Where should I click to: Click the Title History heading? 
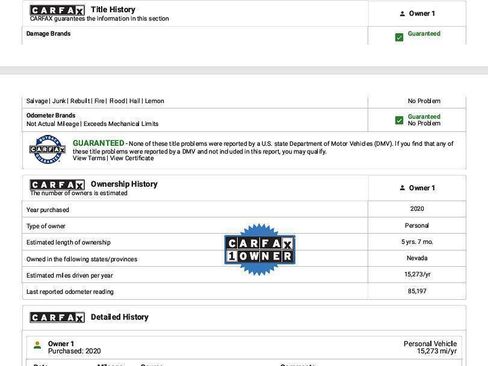[113, 10]
